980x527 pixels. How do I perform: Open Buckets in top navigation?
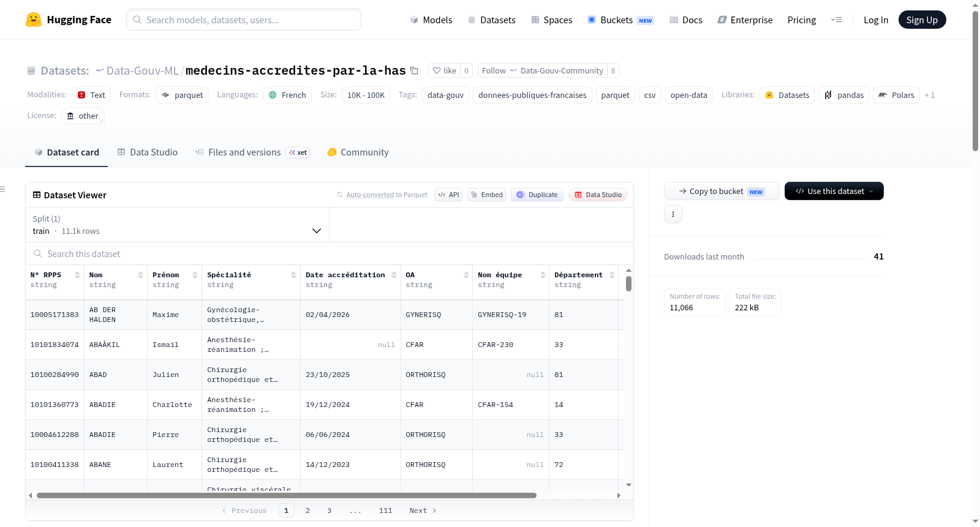point(620,20)
